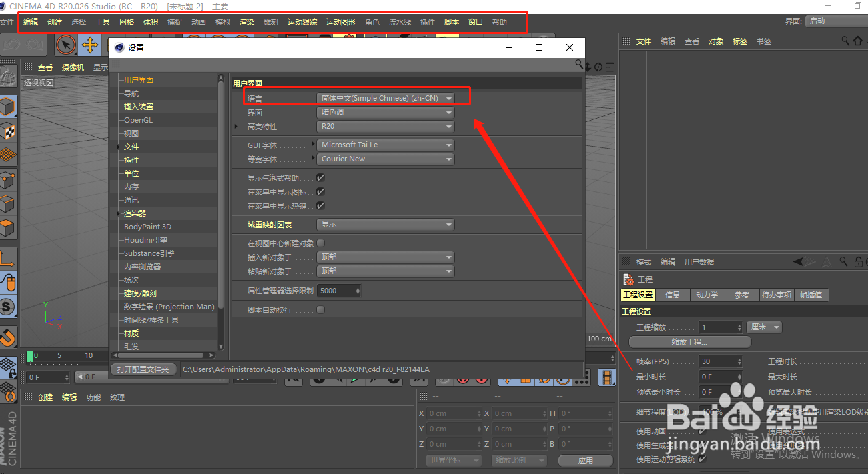
Task: Expand the 渲染器 tree item in Settings
Action: click(120, 213)
